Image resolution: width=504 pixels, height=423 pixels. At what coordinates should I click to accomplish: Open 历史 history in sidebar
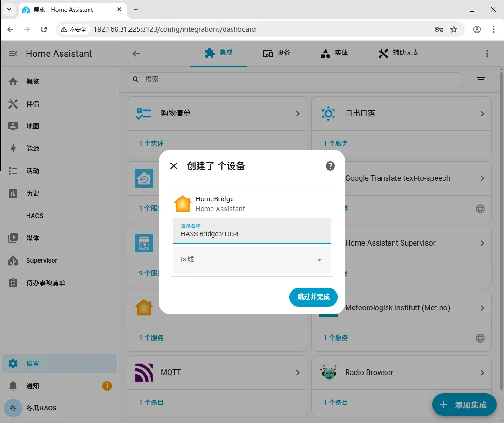pyautogui.click(x=60, y=193)
